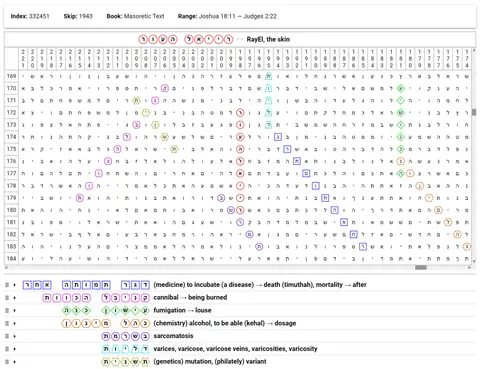Click the Book value Masoretic Text
Image resolution: width=480 pixels, height=369 pixels.
(x=144, y=16)
